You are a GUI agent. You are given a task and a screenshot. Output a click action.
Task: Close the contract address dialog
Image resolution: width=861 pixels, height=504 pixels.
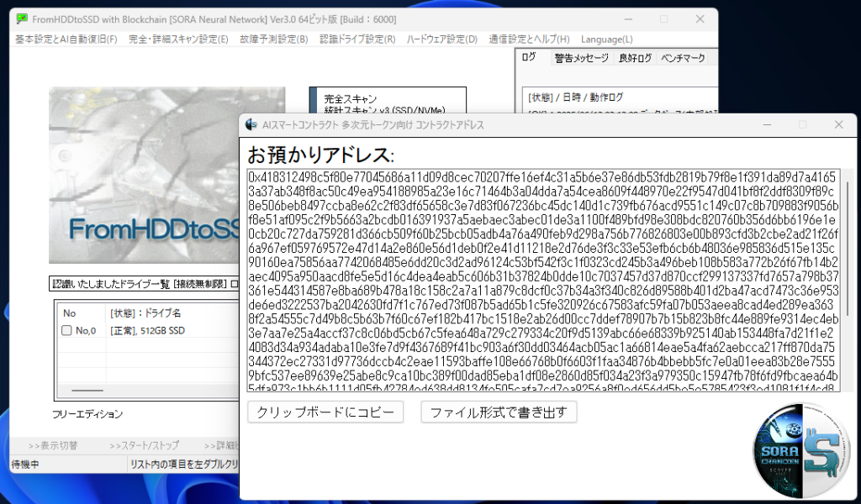point(838,125)
